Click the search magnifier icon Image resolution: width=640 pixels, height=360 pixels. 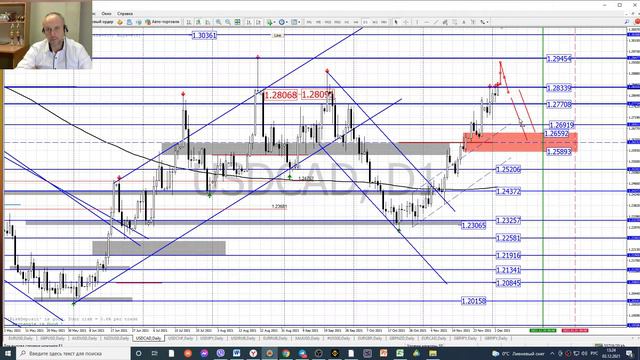627,22
